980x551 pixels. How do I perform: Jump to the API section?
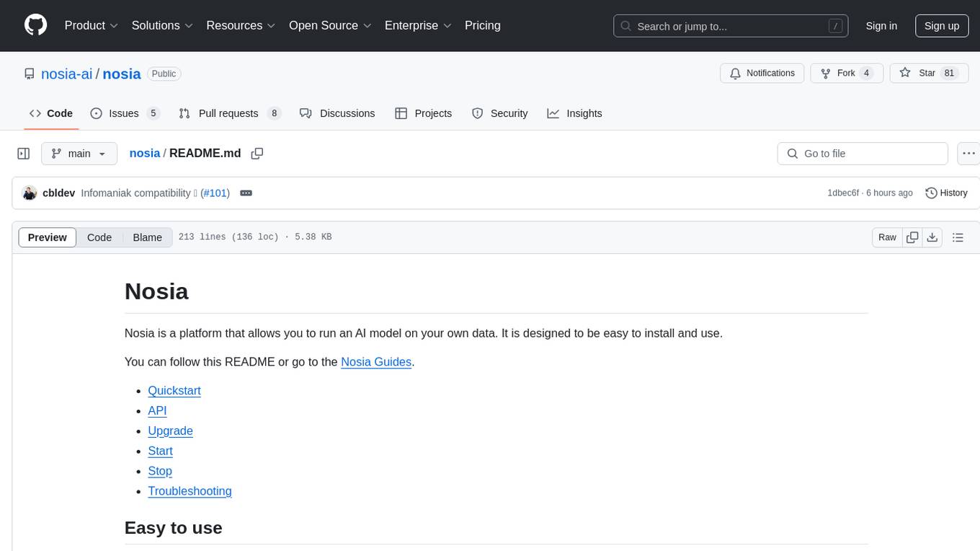click(157, 411)
